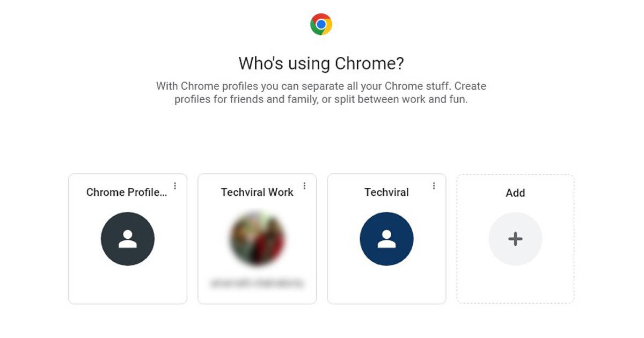644x338 pixels.
Task: Open more options on the Techviral card
Action: (x=434, y=186)
